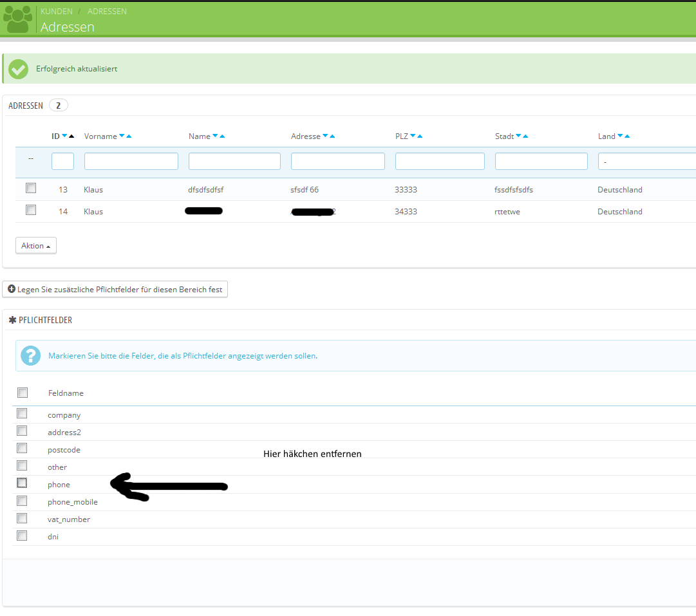The image size is (696, 616).
Task: Click the Vorname filter input field
Action: (x=131, y=161)
